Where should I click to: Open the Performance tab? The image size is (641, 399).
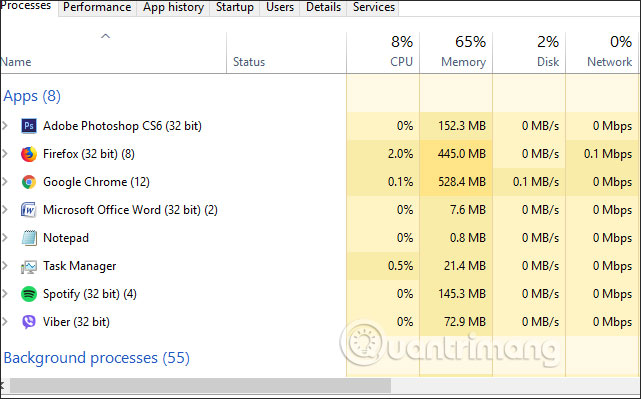[97, 7]
